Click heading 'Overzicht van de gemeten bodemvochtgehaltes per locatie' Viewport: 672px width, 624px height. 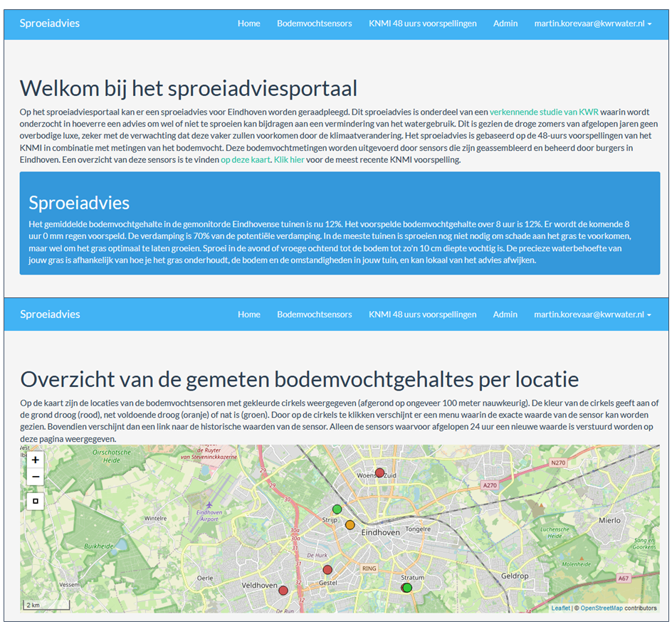pos(300,379)
